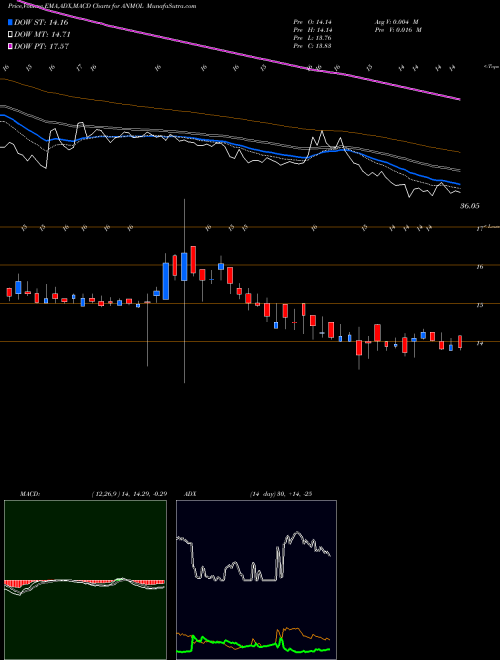Click the blue DOW ST legend swatch

pos(10,23)
